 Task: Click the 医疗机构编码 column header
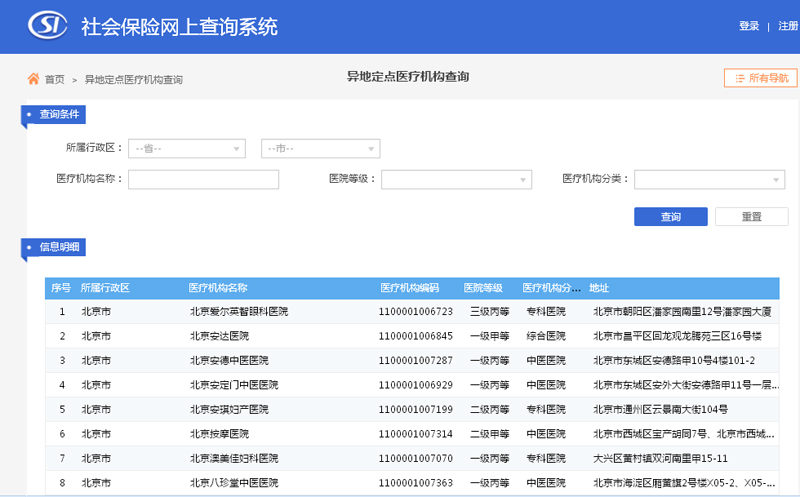409,288
